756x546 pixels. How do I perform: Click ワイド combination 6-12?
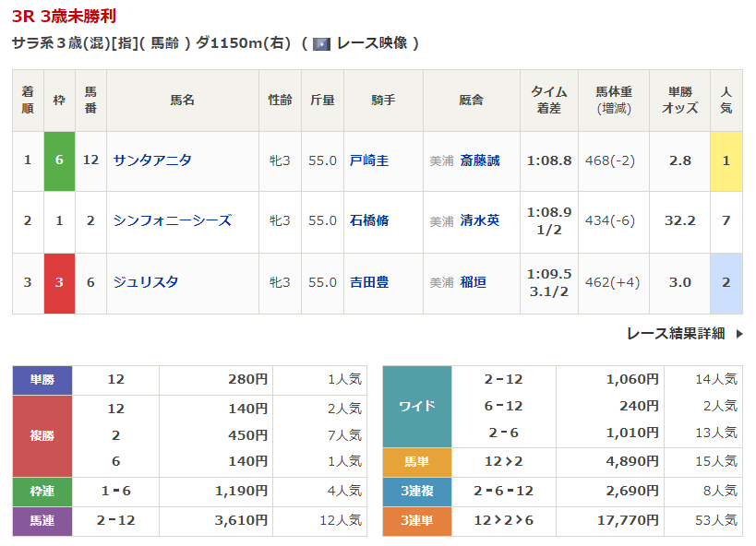(503, 407)
